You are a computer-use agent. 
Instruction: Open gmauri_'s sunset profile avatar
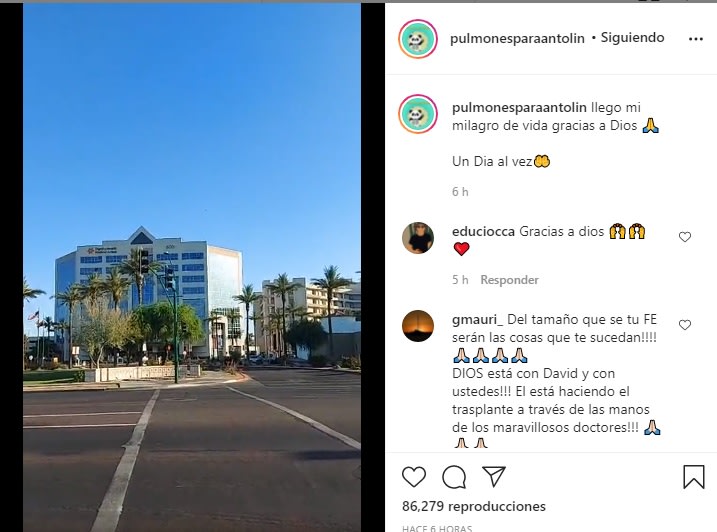pyautogui.click(x=418, y=326)
